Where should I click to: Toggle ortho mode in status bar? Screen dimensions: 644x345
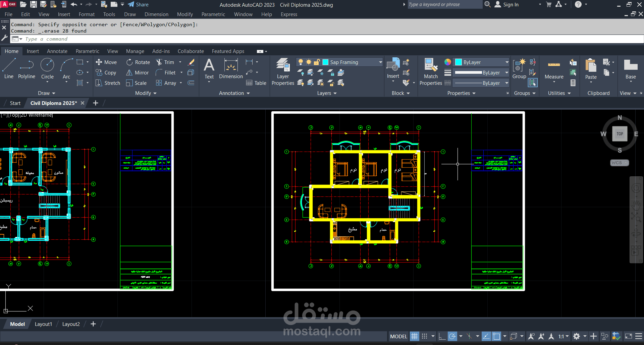point(442,336)
